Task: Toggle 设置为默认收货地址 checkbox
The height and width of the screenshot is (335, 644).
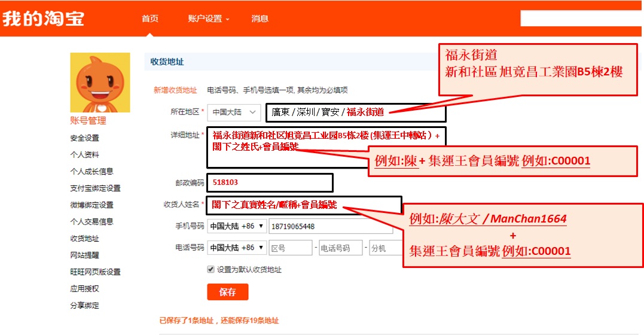Action: pyautogui.click(x=210, y=269)
